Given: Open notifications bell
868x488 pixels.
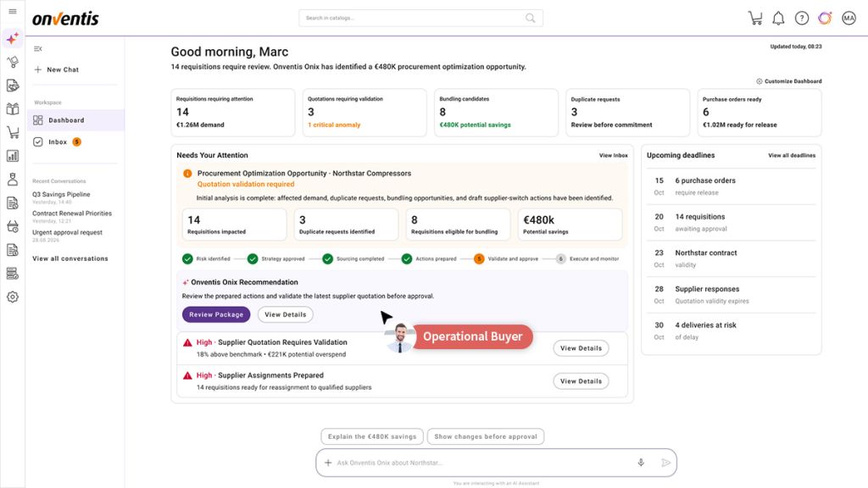Looking at the screenshot, I should click(x=778, y=19).
